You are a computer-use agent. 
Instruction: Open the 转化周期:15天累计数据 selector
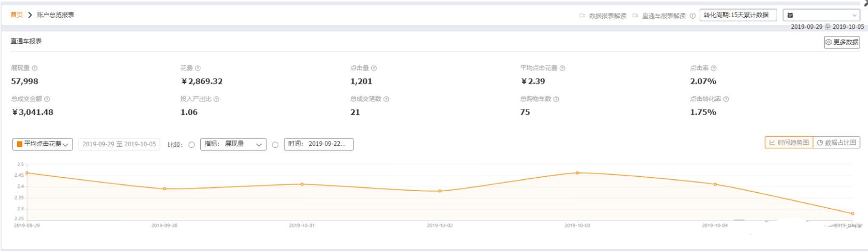click(738, 15)
